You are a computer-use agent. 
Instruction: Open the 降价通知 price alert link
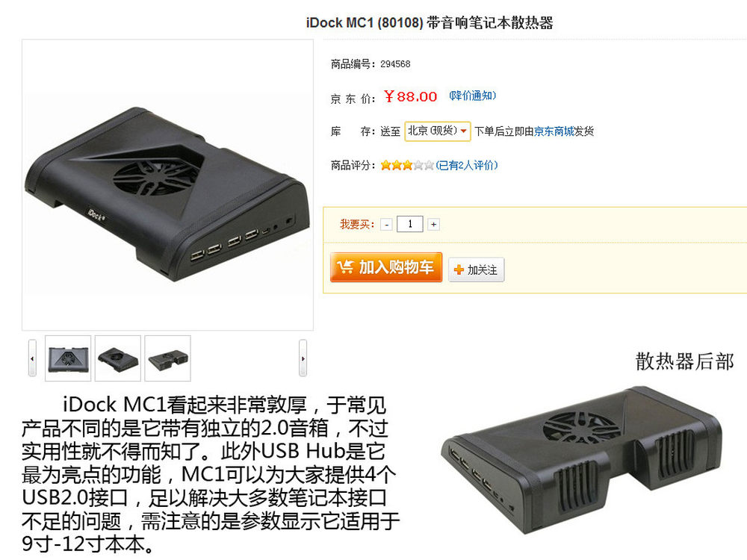(473, 96)
